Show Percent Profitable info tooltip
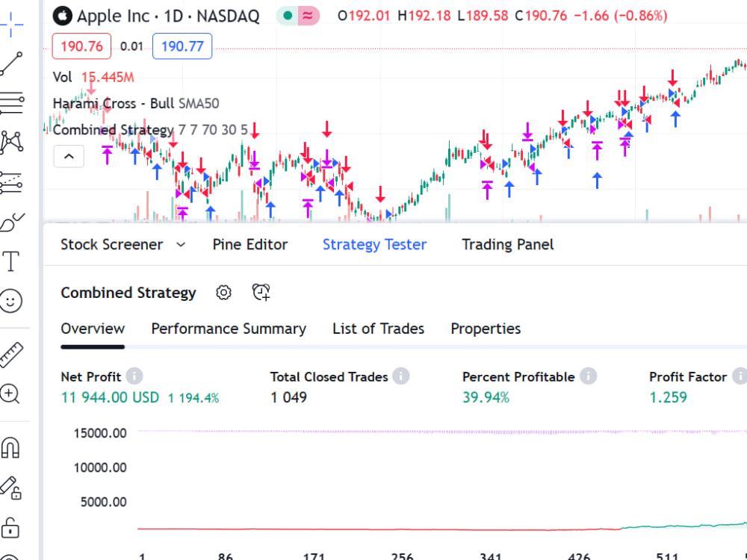The height and width of the screenshot is (560, 747). 589,376
